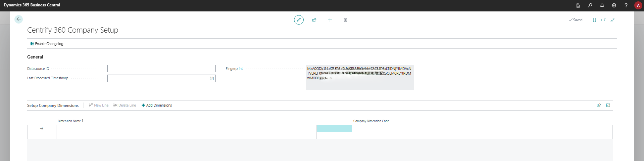Click the bookmark icon
Screen dimensions: 644x161
point(594,20)
